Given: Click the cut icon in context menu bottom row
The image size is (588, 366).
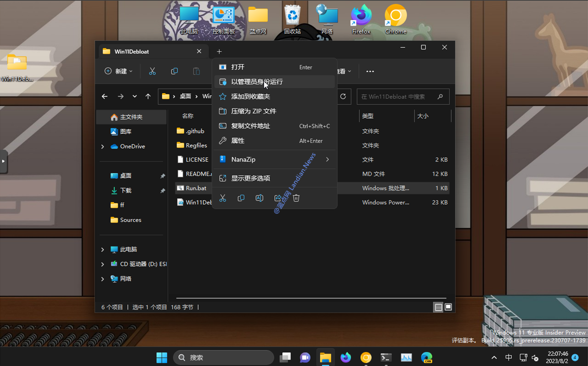Looking at the screenshot, I should (x=223, y=198).
